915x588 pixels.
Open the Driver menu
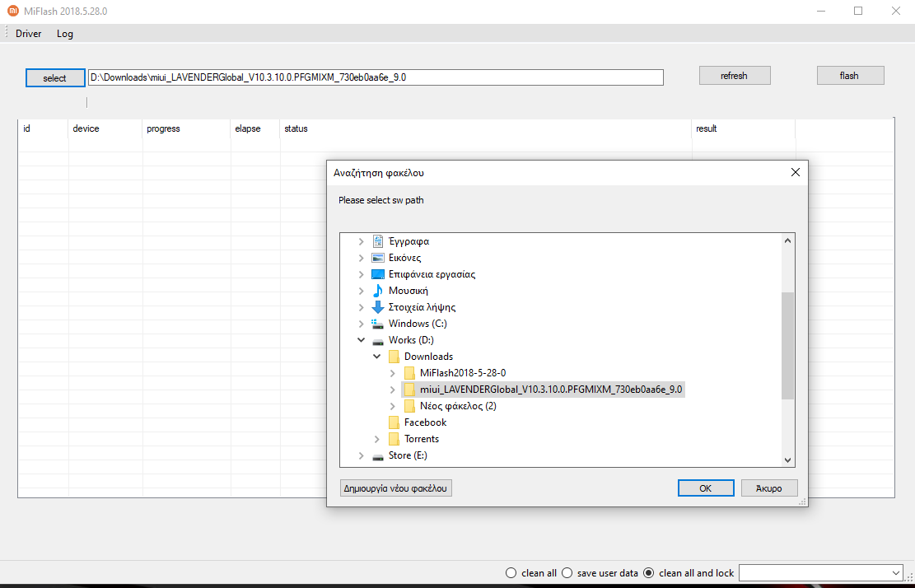28,34
